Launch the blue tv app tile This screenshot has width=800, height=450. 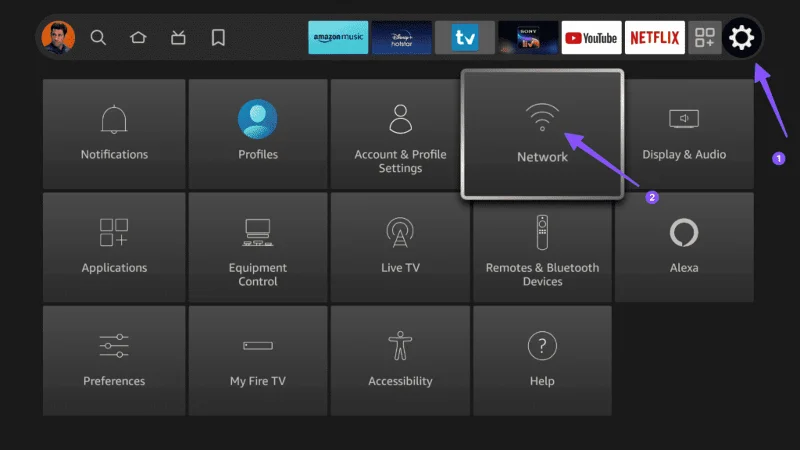465,37
